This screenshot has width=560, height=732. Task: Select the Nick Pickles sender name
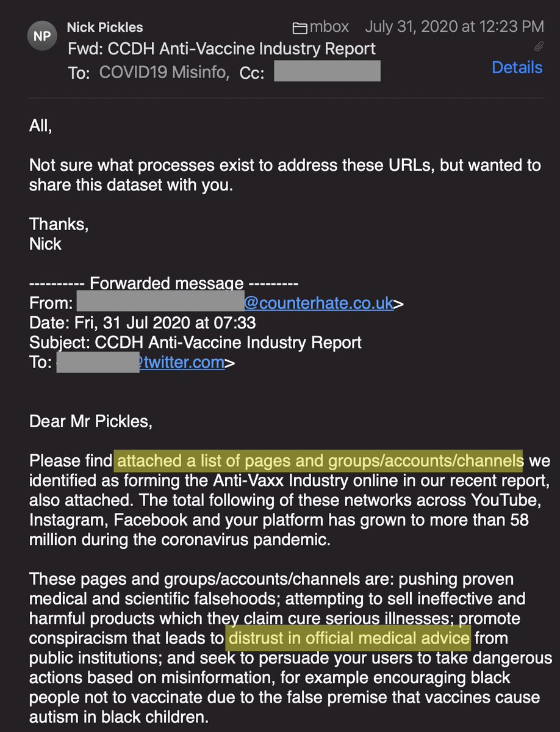105,27
